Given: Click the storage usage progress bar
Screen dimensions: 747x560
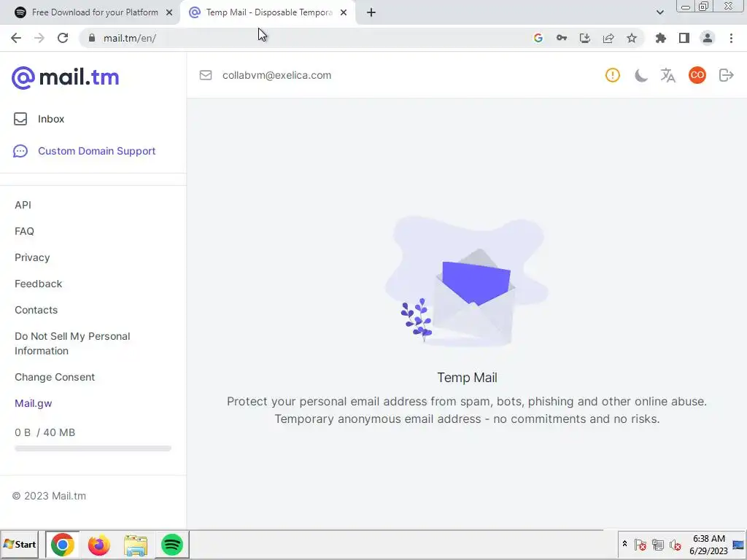Looking at the screenshot, I should 93,448.
